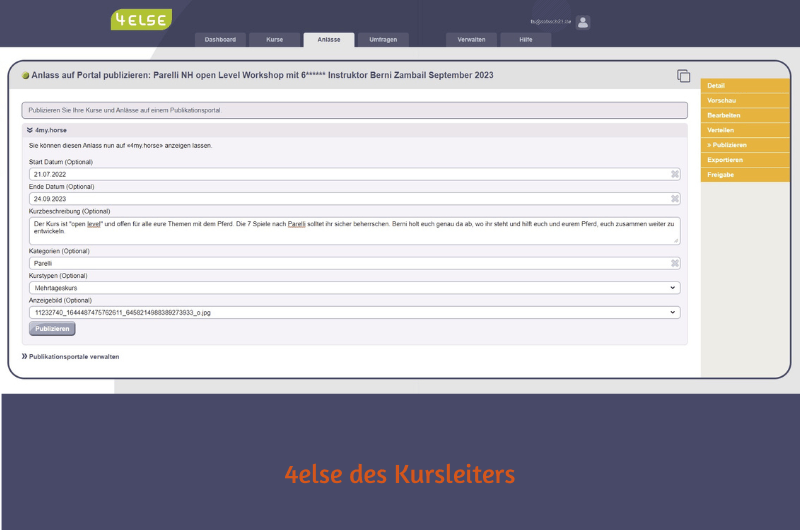Click the 4else logo
800x530 pixels.
(x=141, y=19)
